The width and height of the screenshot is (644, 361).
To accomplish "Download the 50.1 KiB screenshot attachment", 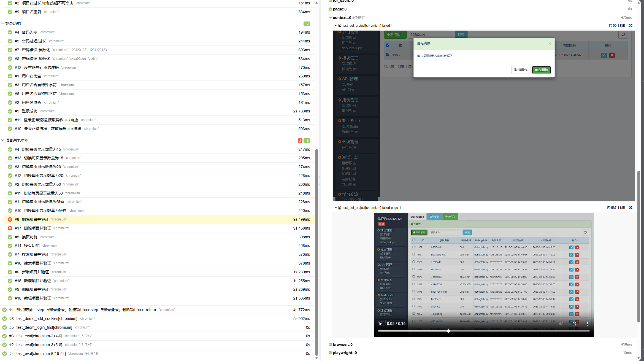I will coord(617,26).
